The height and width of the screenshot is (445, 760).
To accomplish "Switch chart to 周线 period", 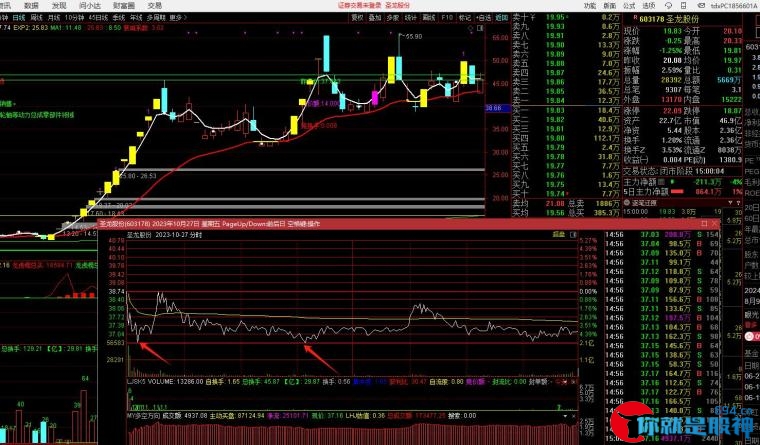I will pos(37,17).
